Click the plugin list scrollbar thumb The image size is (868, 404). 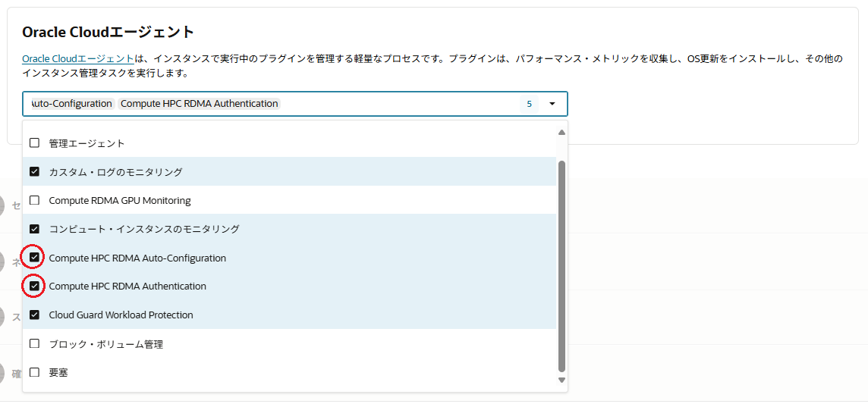pyautogui.click(x=561, y=265)
